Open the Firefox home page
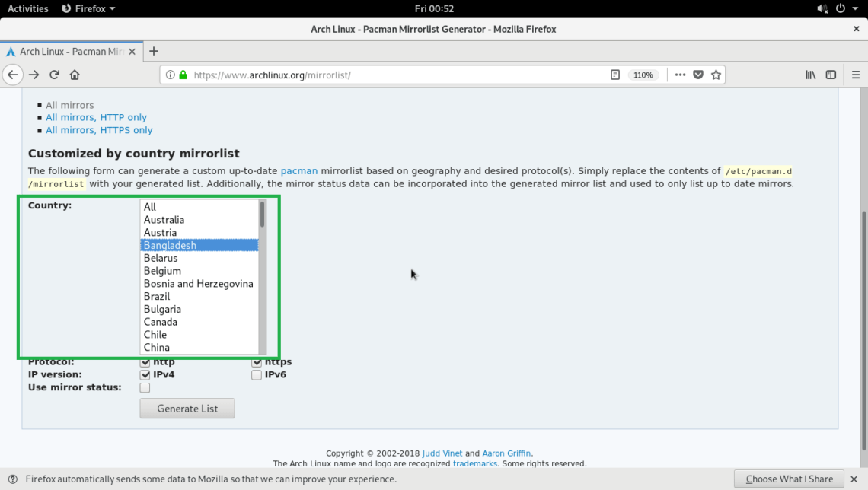 (75, 75)
